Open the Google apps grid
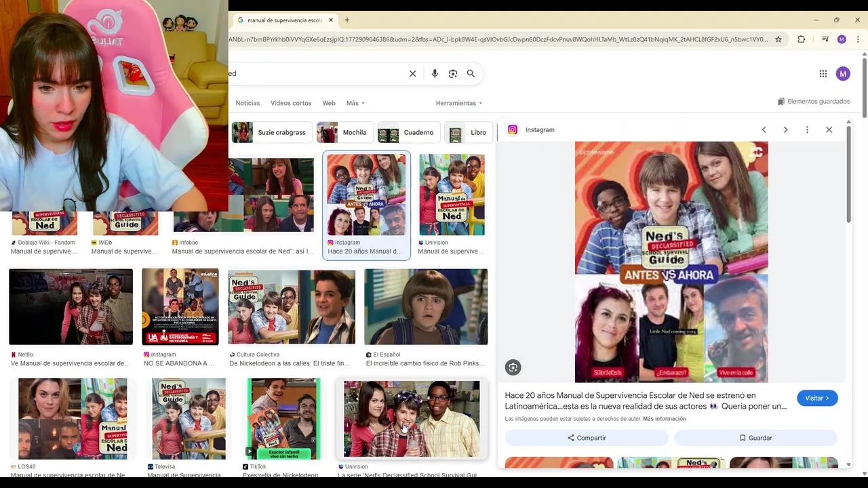The width and height of the screenshot is (868, 488). pos(823,74)
